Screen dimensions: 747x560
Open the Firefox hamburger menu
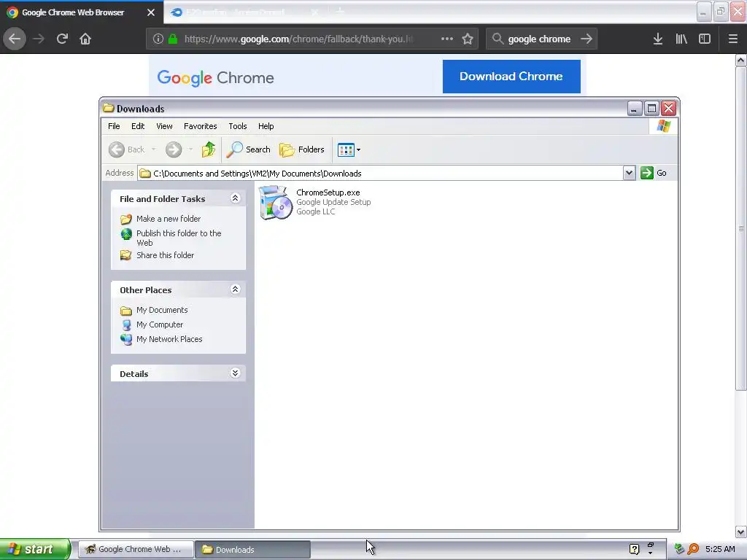pos(733,39)
